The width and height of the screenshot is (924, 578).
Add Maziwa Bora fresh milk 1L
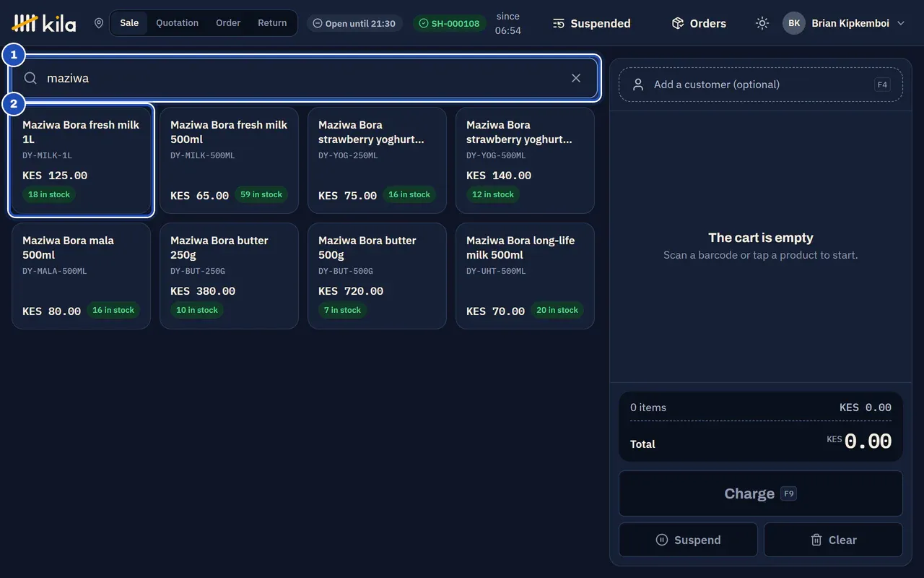(82, 160)
